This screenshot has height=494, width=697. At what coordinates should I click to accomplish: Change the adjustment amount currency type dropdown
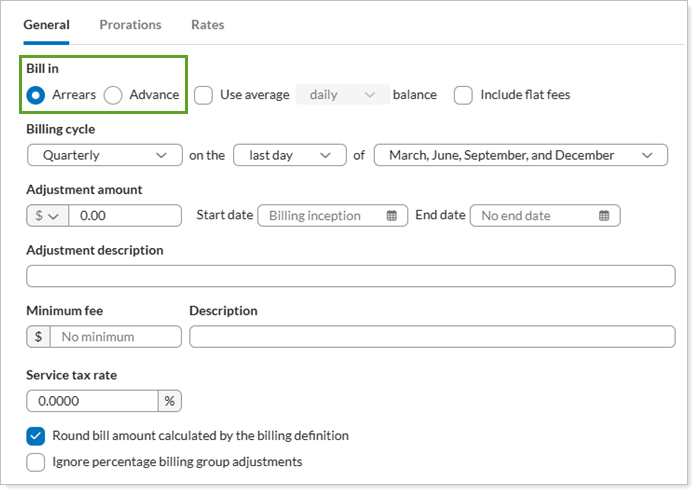click(x=47, y=216)
